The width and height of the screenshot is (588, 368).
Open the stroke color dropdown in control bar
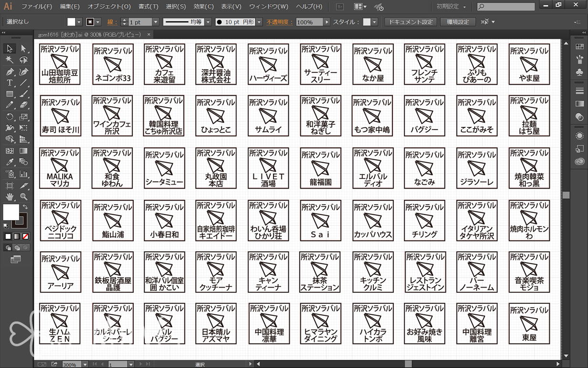point(98,22)
